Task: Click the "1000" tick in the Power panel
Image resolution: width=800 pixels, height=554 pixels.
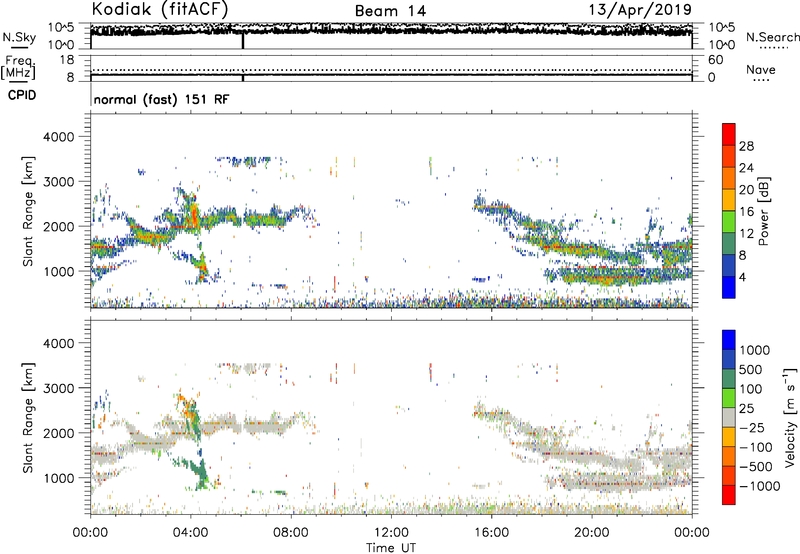Action: click(58, 271)
